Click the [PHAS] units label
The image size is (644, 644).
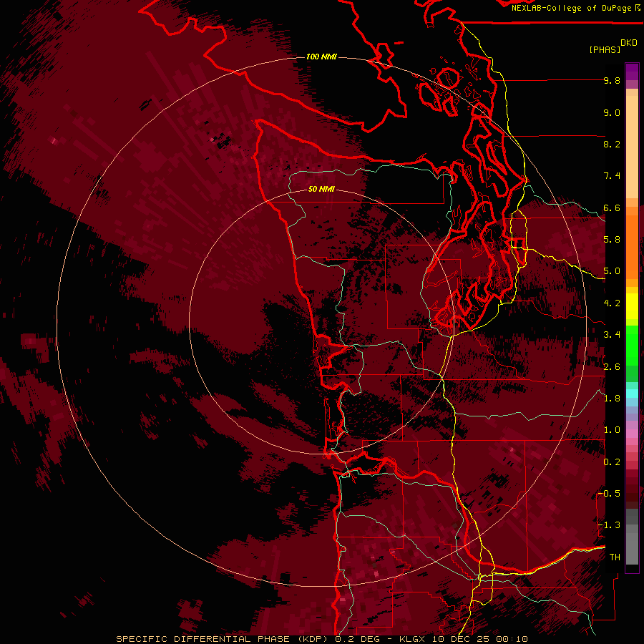pyautogui.click(x=605, y=49)
